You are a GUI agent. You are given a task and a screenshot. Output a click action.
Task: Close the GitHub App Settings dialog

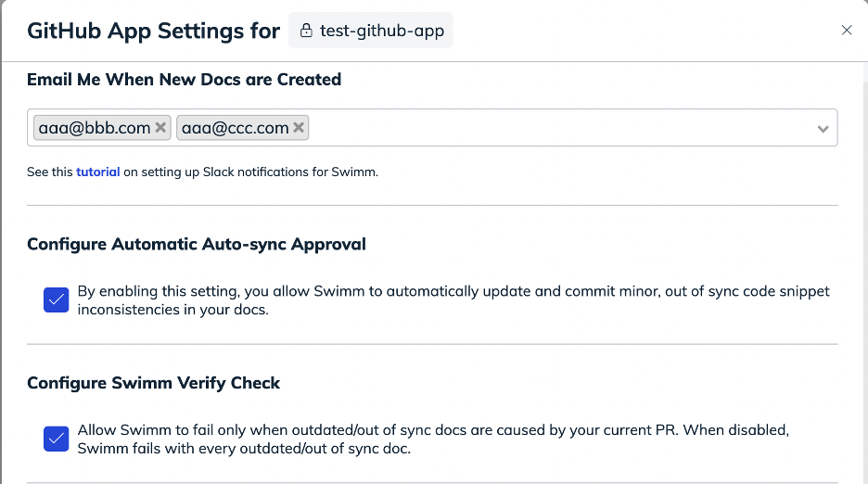tap(847, 30)
